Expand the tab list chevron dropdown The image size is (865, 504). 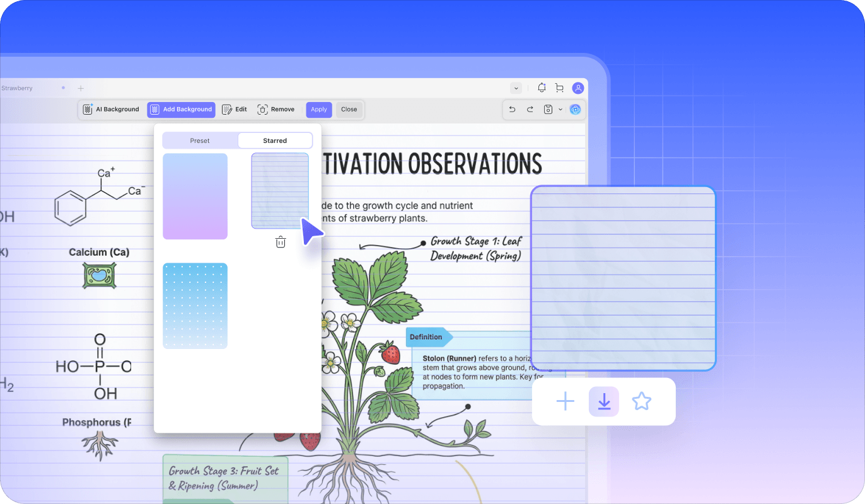[x=516, y=88]
